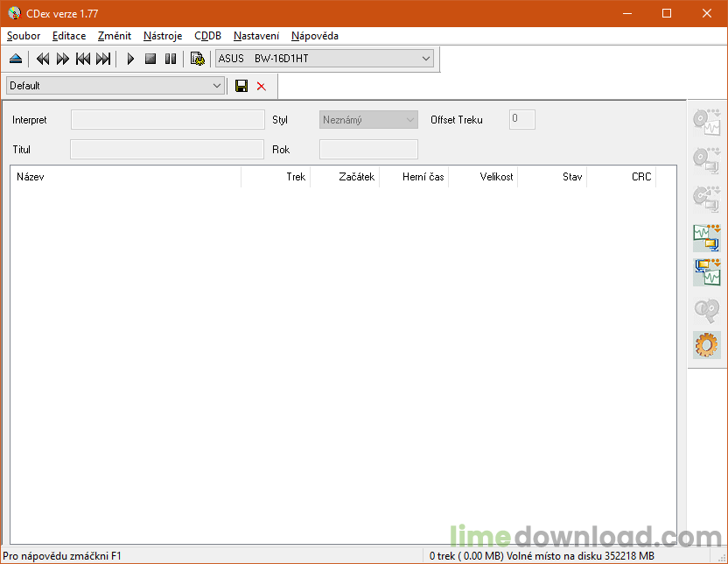
Task: Click the Eject CD icon
Action: tap(16, 59)
